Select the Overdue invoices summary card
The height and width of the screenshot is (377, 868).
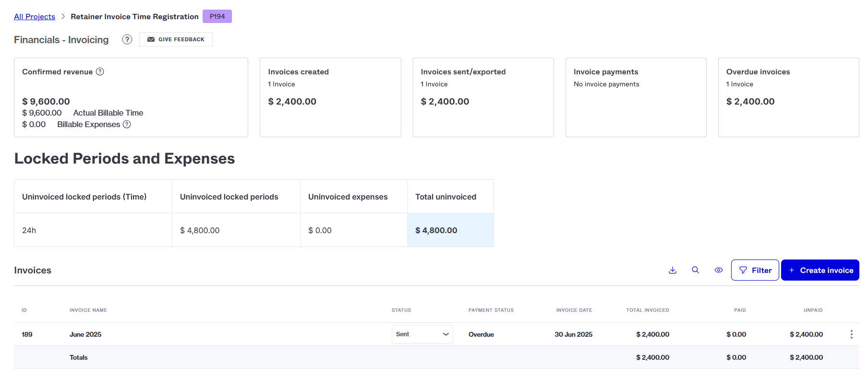click(x=788, y=97)
